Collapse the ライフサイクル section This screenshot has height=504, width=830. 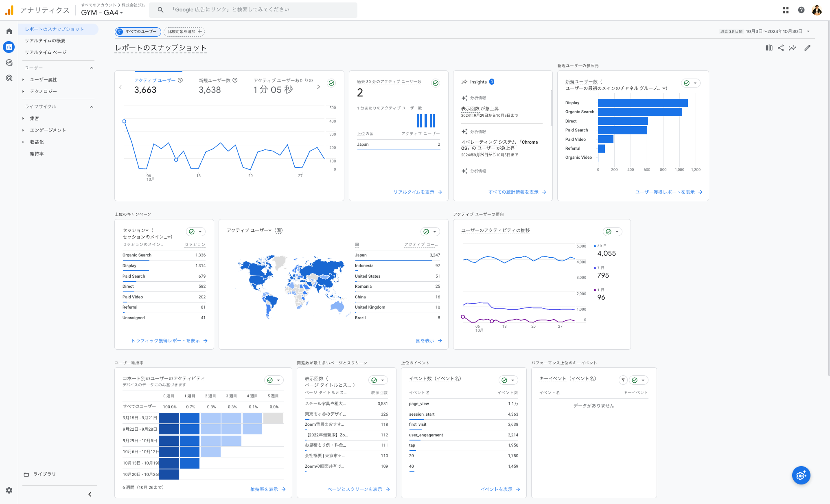(x=92, y=107)
